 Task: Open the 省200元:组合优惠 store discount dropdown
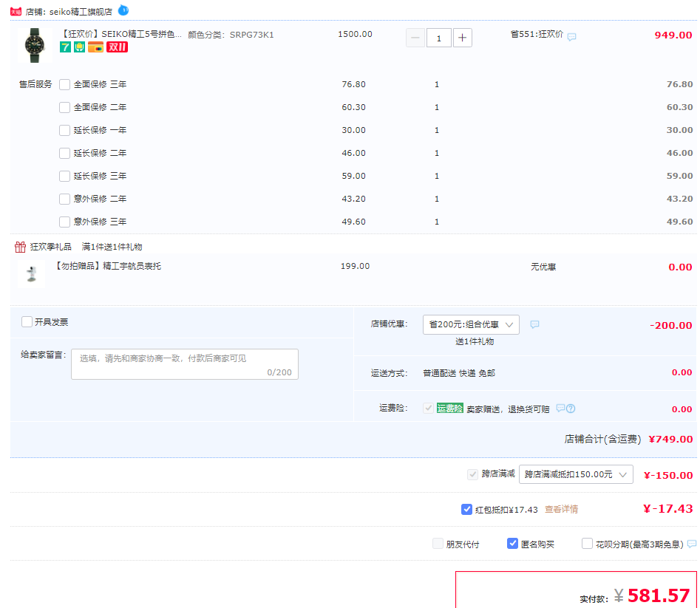pyautogui.click(x=471, y=325)
